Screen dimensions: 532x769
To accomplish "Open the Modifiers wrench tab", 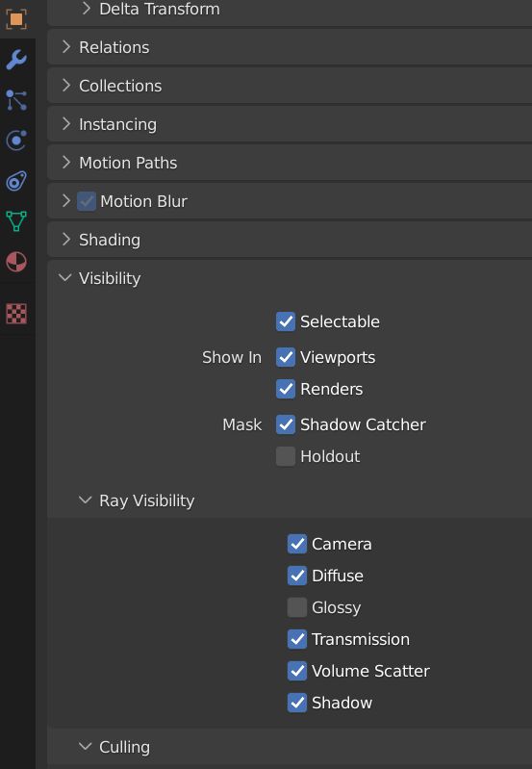I will tap(16, 60).
